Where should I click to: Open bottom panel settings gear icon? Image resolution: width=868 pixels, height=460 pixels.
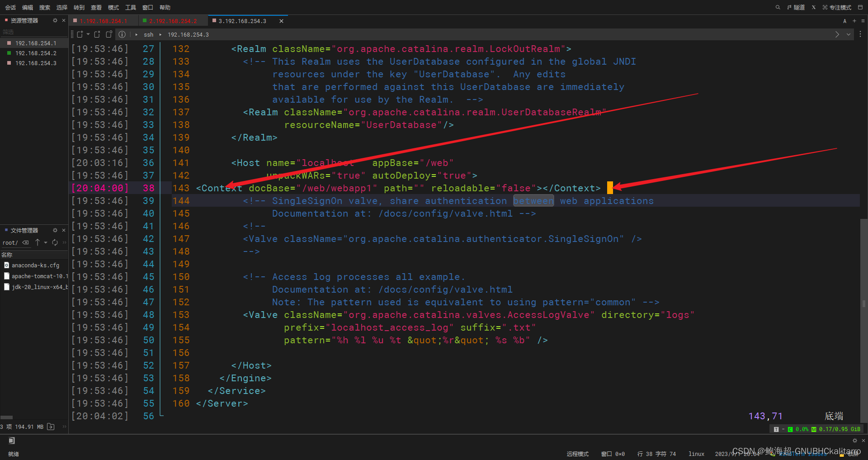pos(855,441)
